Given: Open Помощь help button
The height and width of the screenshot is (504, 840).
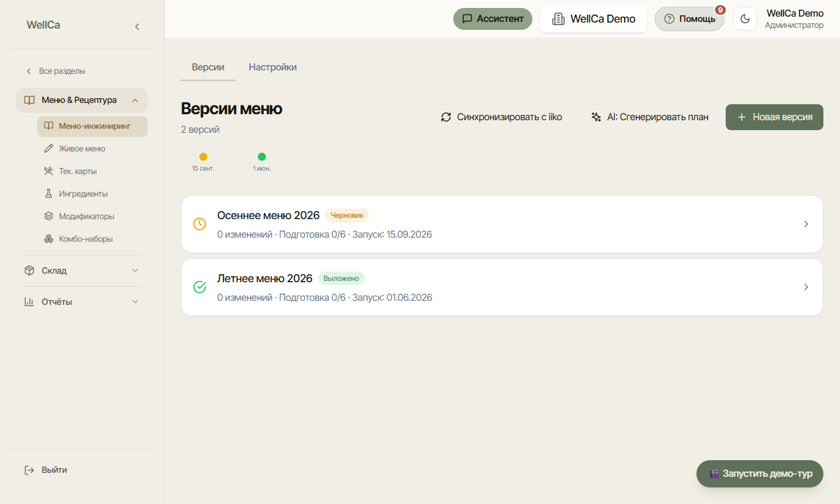Looking at the screenshot, I should click(689, 19).
